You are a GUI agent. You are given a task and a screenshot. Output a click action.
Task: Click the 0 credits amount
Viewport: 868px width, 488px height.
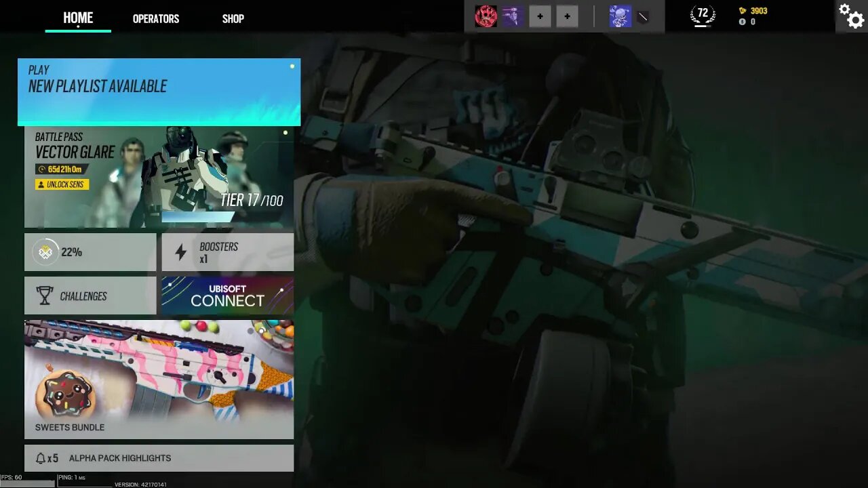pyautogui.click(x=753, y=22)
